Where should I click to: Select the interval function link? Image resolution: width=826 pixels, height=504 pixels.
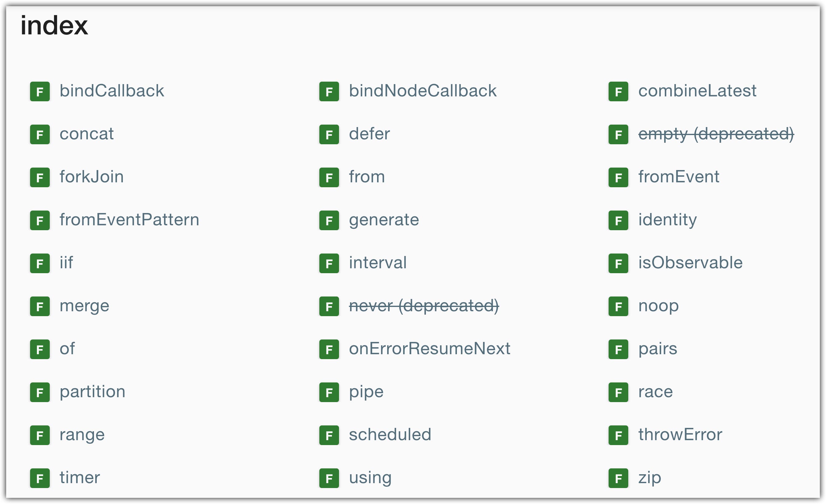pyautogui.click(x=378, y=263)
